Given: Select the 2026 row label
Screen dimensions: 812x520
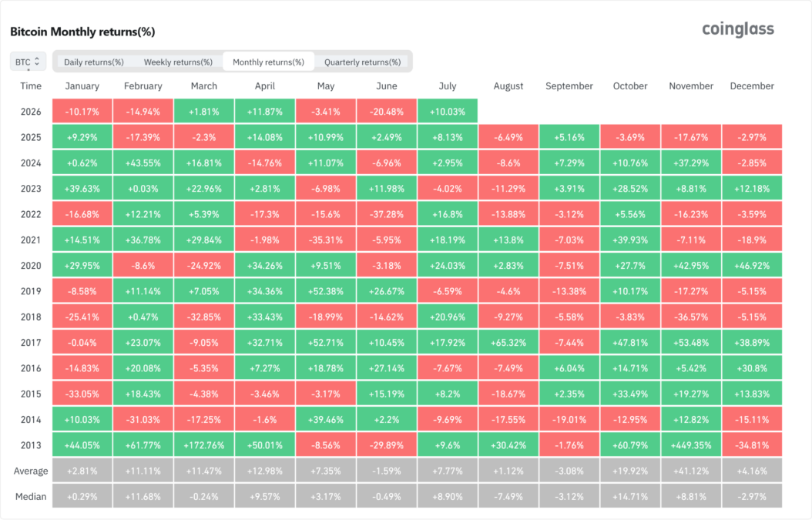Looking at the screenshot, I should 31,112.
